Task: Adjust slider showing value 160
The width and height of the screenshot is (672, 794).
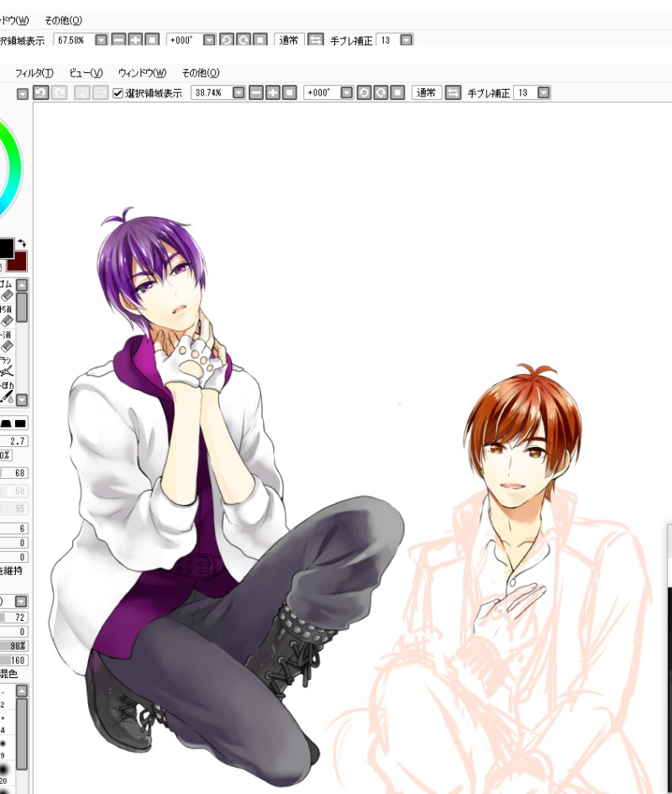Action: tap(14, 660)
